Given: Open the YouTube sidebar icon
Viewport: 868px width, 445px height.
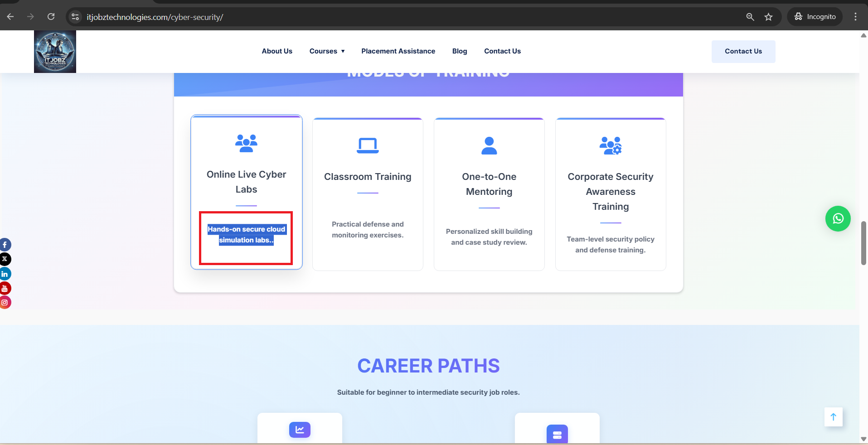Looking at the screenshot, I should (5, 288).
